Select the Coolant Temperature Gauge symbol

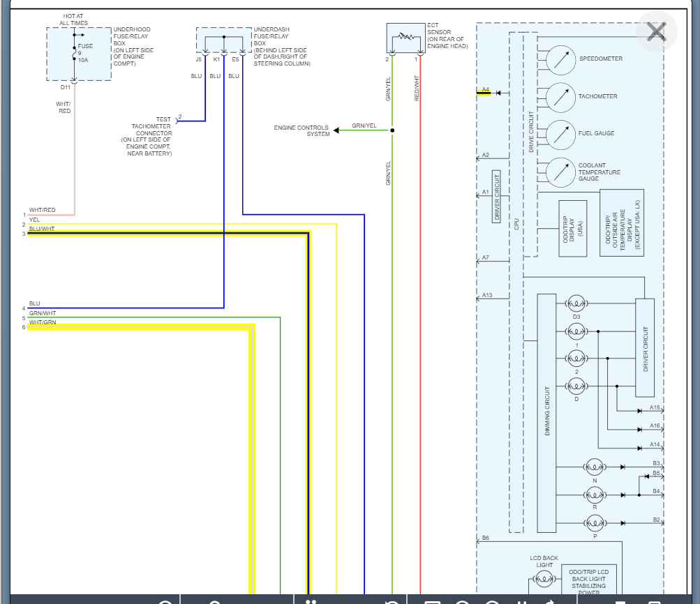click(x=560, y=172)
